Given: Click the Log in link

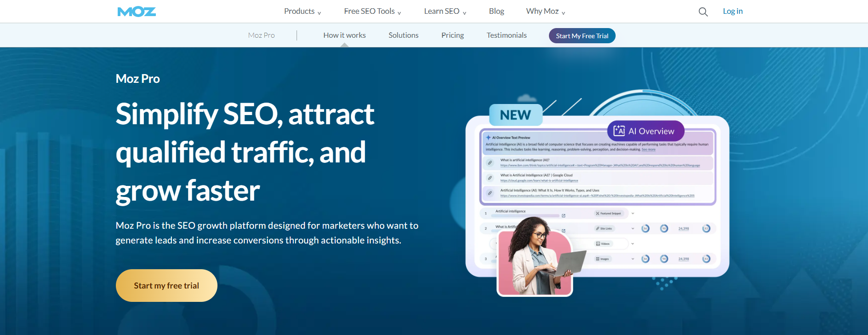Looking at the screenshot, I should (733, 11).
